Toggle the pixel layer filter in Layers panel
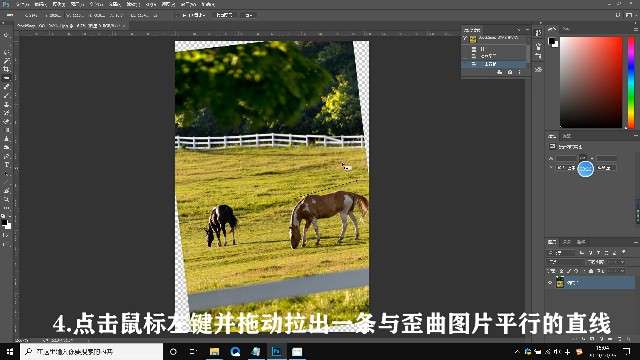Screen dimensions: 640x360 [x=582, y=253]
